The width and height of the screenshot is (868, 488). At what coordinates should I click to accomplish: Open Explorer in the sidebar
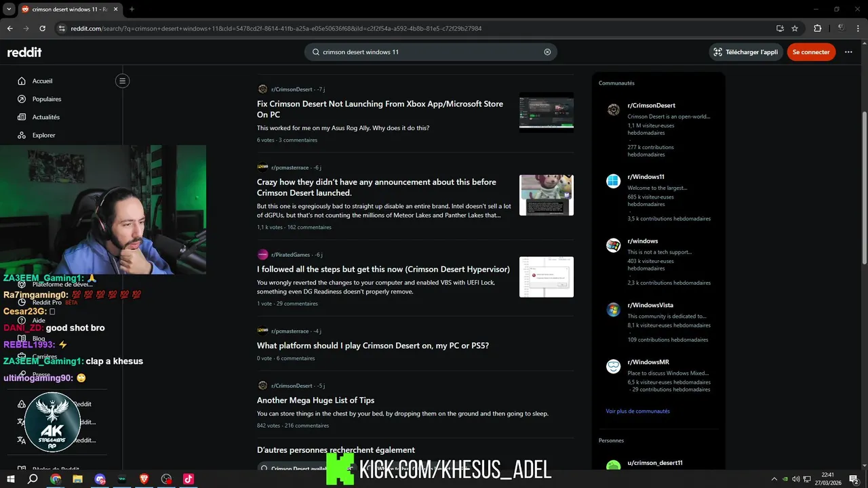pos(43,136)
